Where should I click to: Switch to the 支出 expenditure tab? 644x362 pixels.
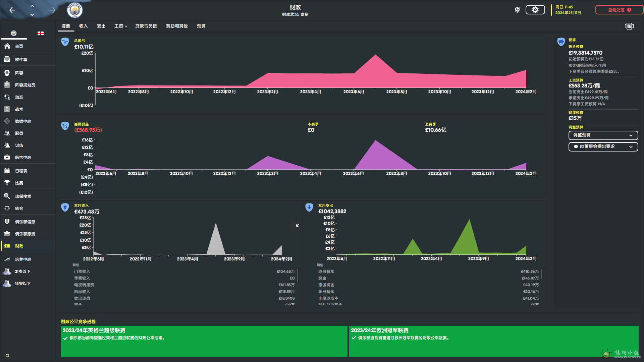pyautogui.click(x=101, y=26)
